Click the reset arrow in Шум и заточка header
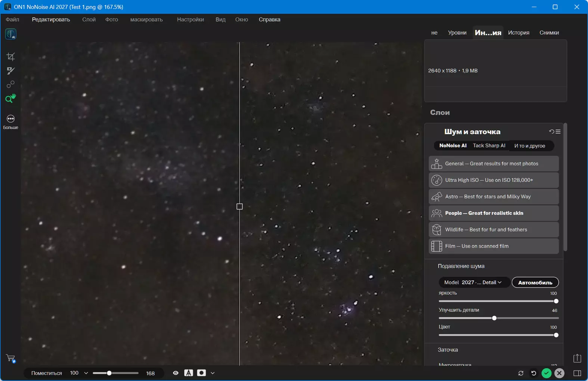Screen dimensions: 588x381 [x=551, y=131]
